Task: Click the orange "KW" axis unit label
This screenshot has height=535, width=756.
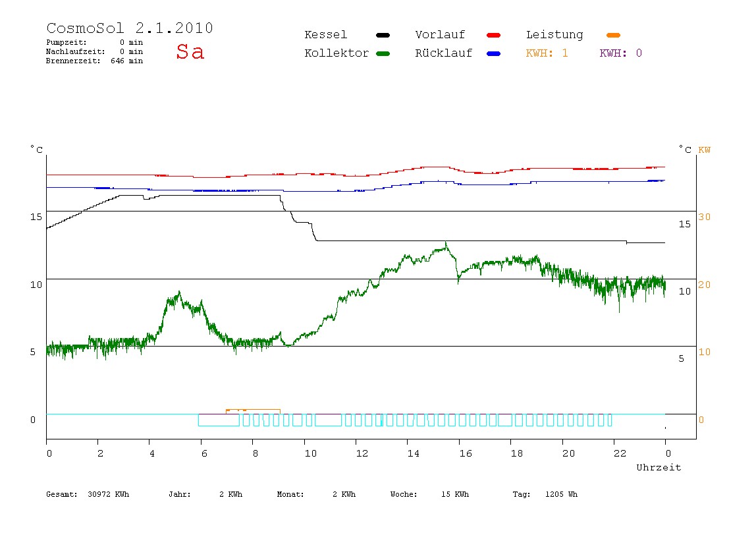Action: [705, 150]
